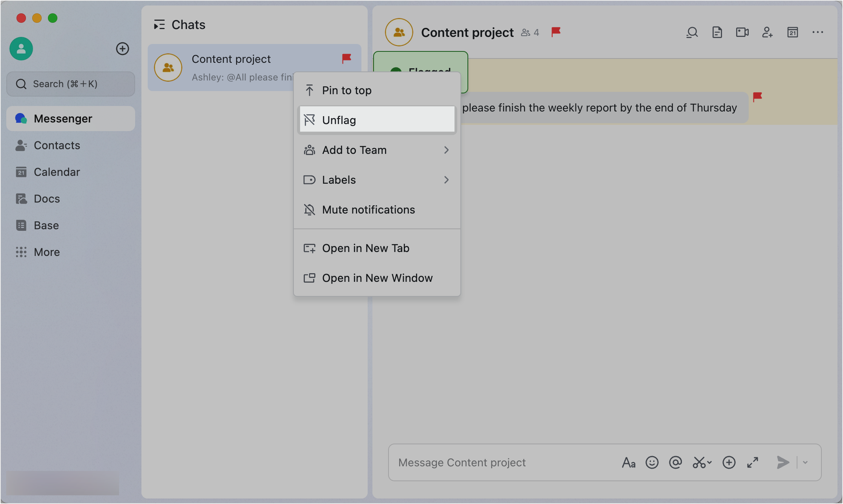
Task: Open the chat docs icon in header
Action: coord(717,33)
